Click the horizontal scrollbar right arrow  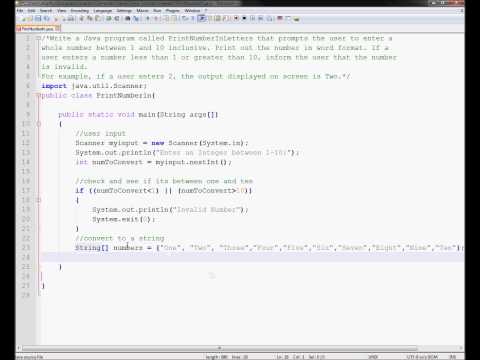(461, 348)
